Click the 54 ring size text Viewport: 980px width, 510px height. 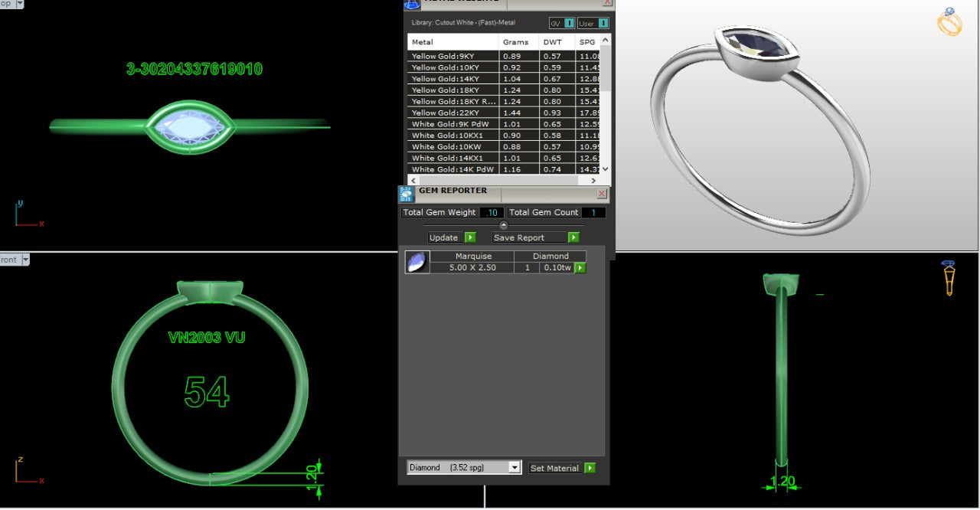(x=207, y=392)
